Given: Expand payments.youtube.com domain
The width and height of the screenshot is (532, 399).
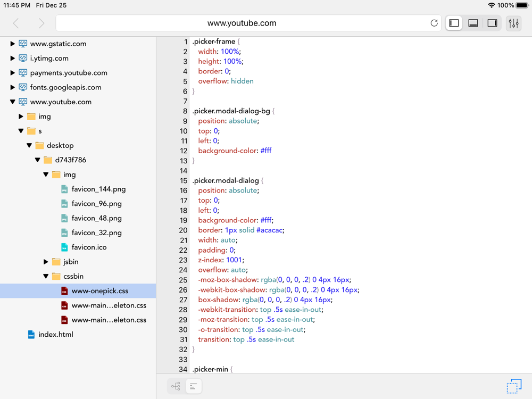Looking at the screenshot, I should point(12,72).
